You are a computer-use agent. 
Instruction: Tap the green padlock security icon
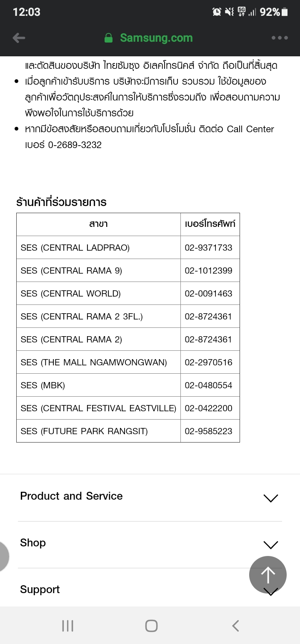109,38
